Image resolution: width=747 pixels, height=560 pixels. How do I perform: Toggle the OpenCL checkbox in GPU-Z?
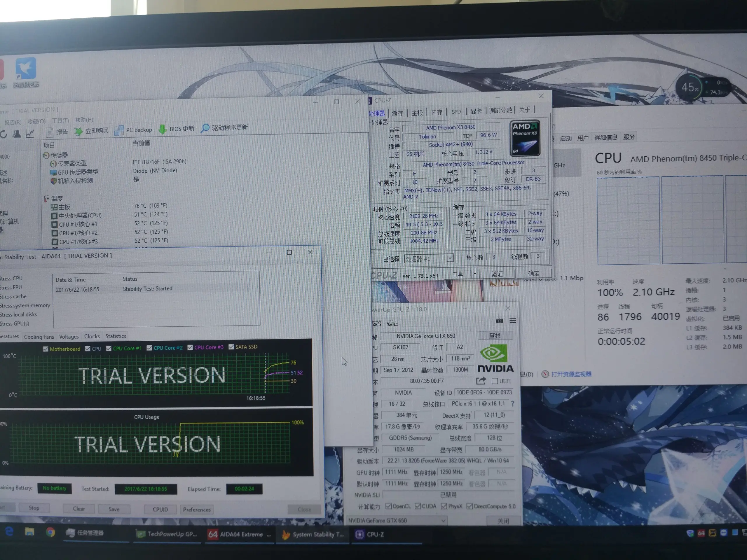[388, 506]
